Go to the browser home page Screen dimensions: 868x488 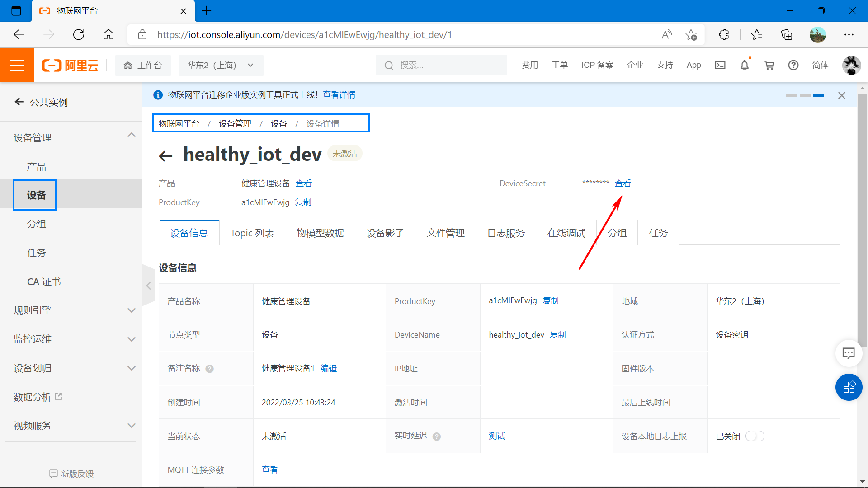click(108, 34)
